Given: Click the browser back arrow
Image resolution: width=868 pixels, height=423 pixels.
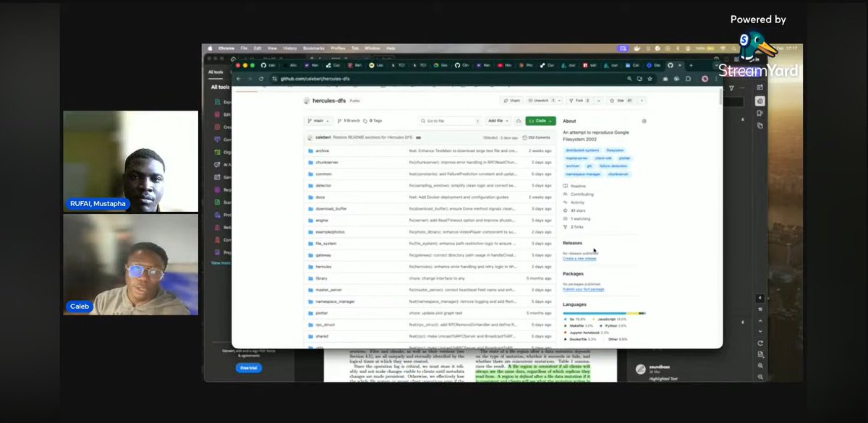Looking at the screenshot, I should click(x=240, y=78).
